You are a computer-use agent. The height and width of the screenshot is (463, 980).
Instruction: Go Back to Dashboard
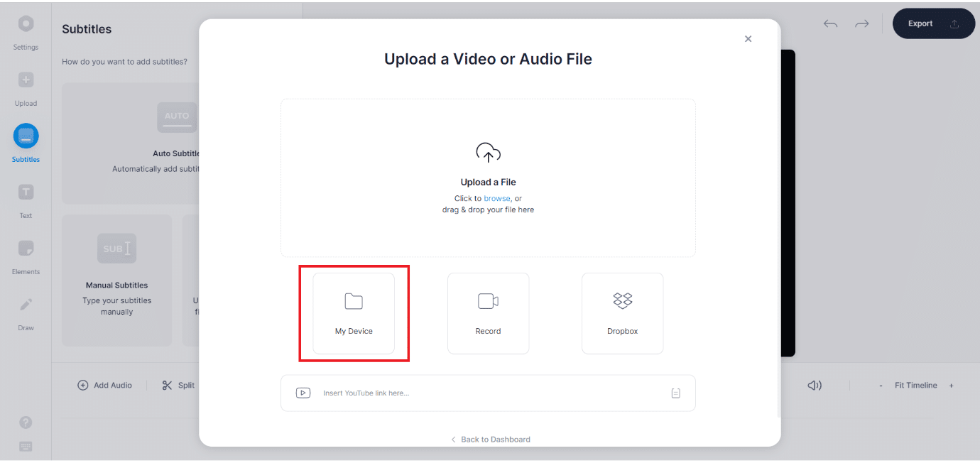pos(491,440)
